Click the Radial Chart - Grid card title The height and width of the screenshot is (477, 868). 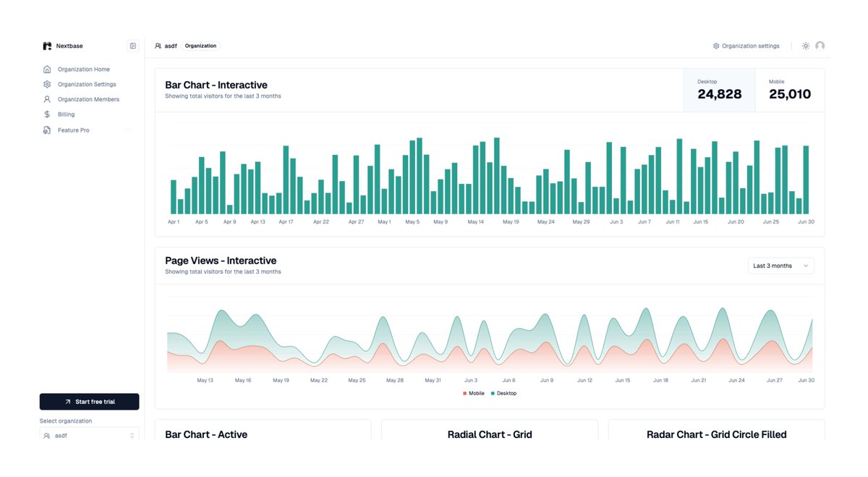490,435
